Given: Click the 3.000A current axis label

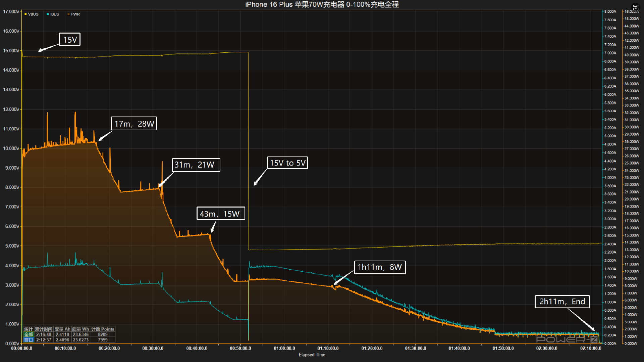Looking at the screenshot, I should tap(610, 219).
